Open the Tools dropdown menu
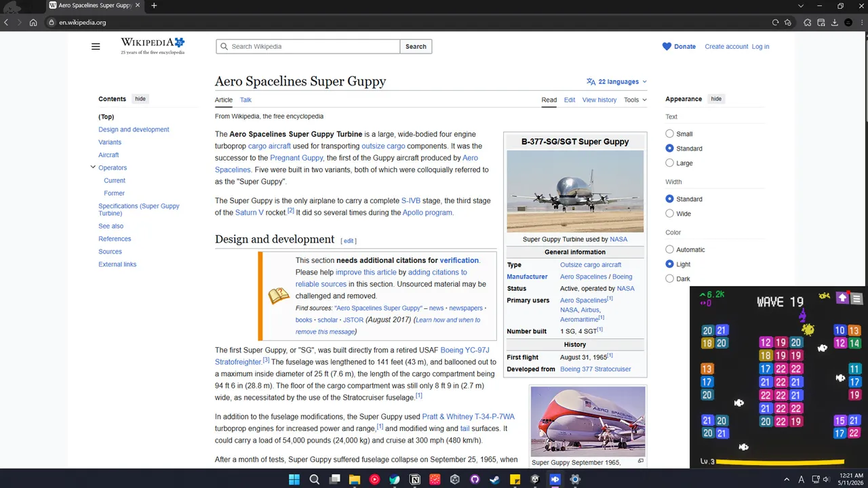Screen dimensions: 868x488 (635, 100)
